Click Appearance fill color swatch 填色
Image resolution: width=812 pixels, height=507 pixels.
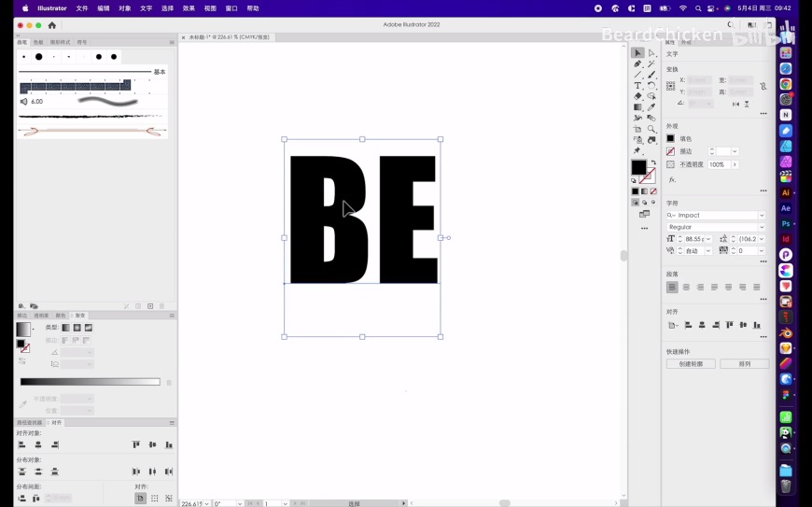(671, 139)
